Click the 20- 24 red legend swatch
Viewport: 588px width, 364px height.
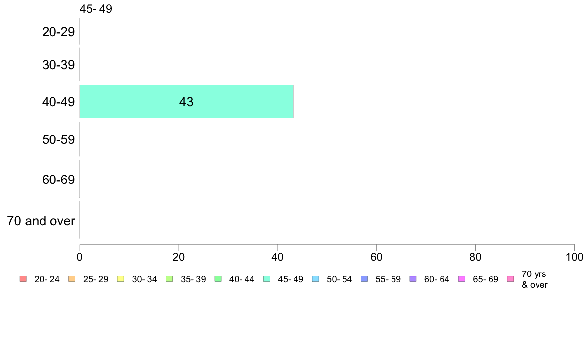click(x=23, y=279)
